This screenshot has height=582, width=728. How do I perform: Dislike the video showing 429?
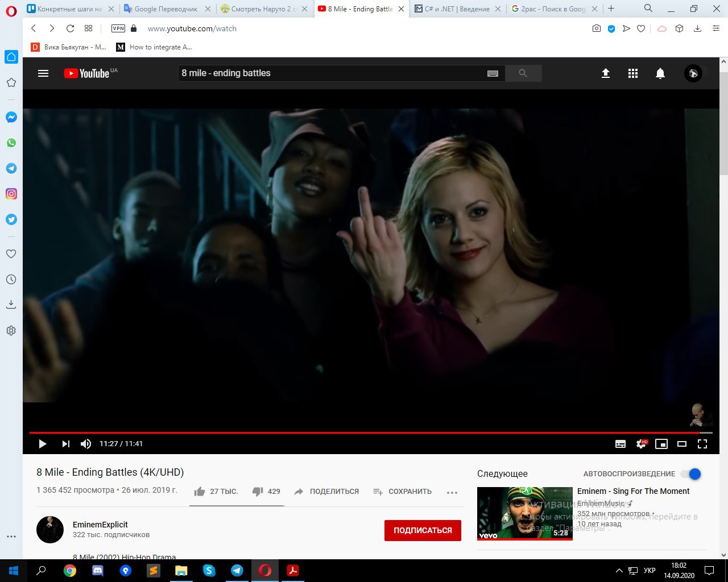pyautogui.click(x=266, y=492)
